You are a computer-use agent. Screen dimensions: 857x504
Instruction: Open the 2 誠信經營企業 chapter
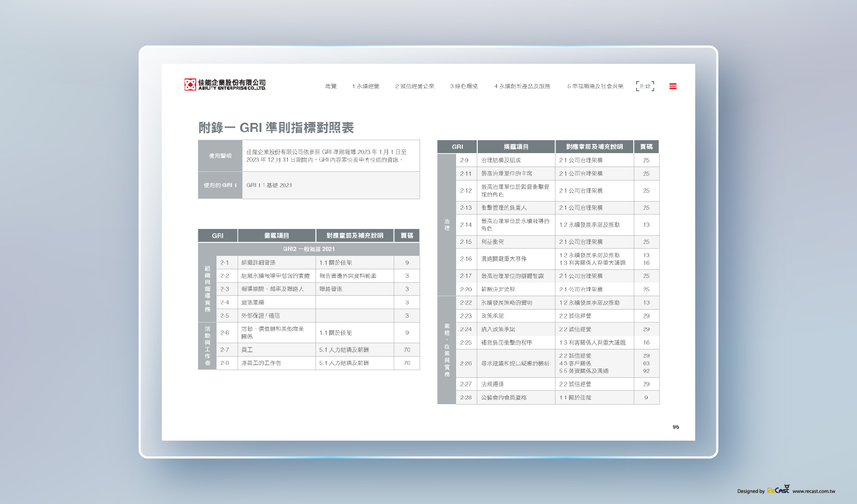[414, 86]
